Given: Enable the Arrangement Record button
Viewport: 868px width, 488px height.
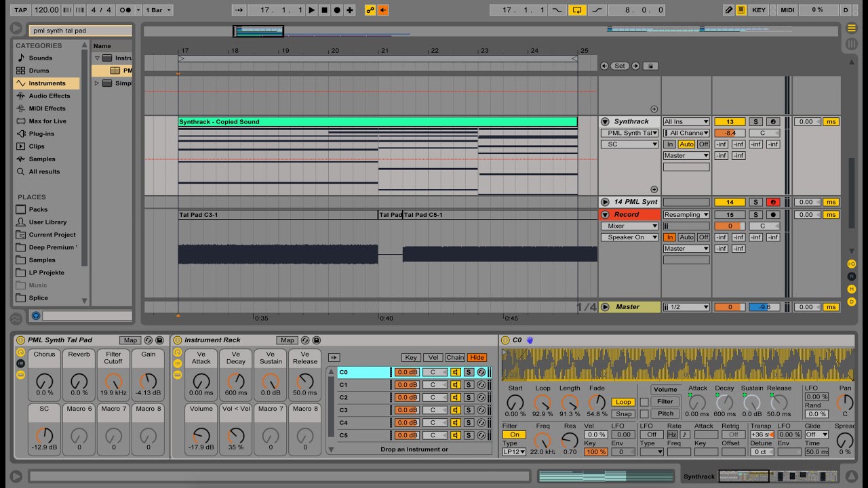Looking at the screenshot, I should coord(337,10).
